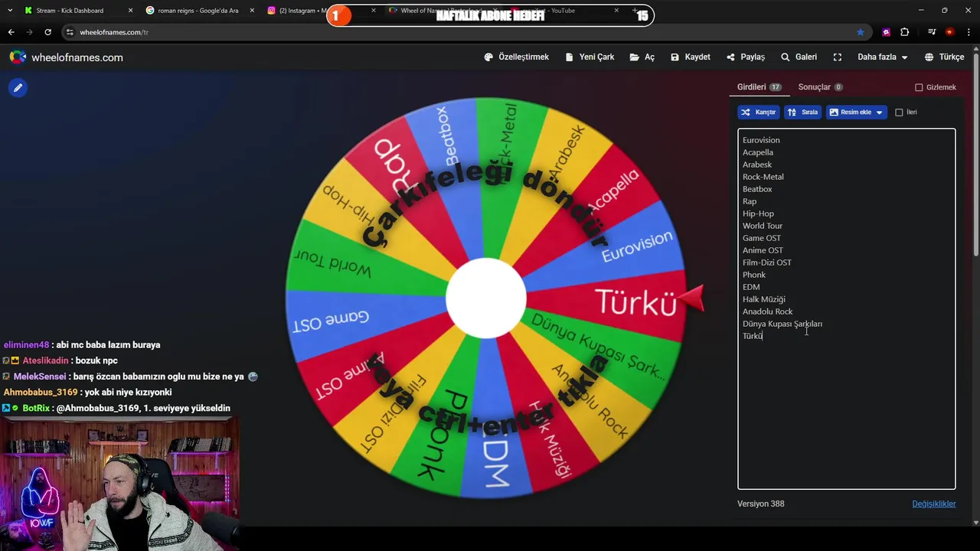Reload the page in the browser
This screenshot has width=980, height=551.
point(47,32)
